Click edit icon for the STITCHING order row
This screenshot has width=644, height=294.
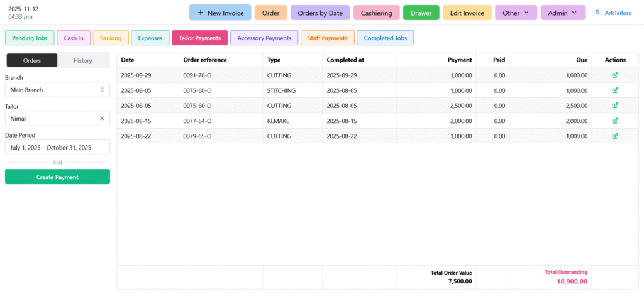tap(615, 90)
